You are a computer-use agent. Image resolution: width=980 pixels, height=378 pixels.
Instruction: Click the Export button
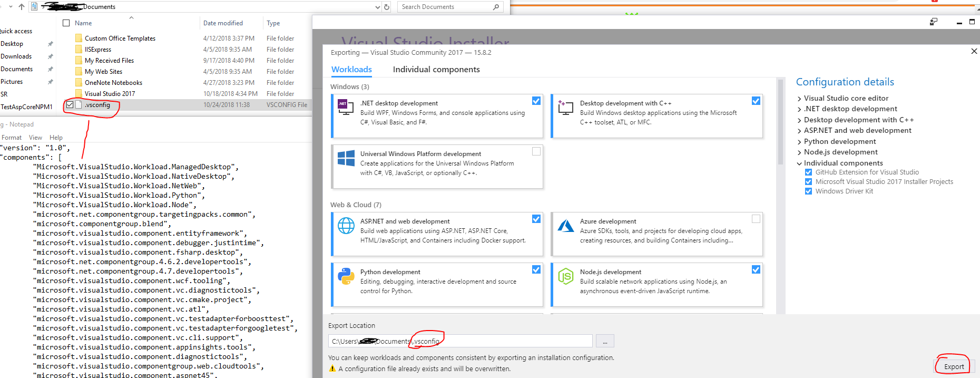pyautogui.click(x=954, y=366)
